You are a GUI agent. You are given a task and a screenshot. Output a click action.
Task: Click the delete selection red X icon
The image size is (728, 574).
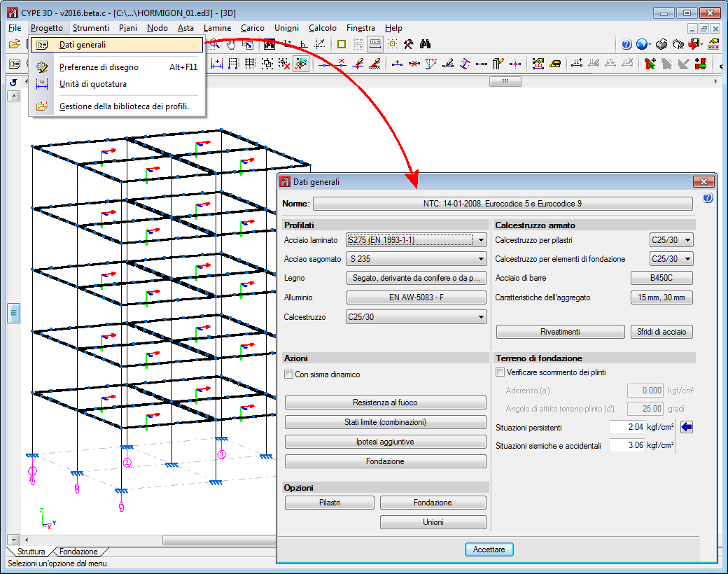coord(284,64)
